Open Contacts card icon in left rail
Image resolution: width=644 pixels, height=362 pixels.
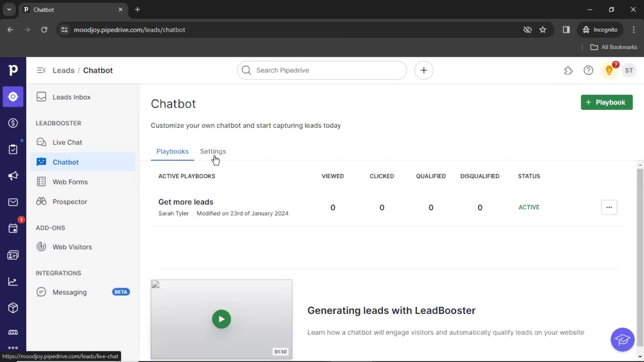tap(13, 255)
